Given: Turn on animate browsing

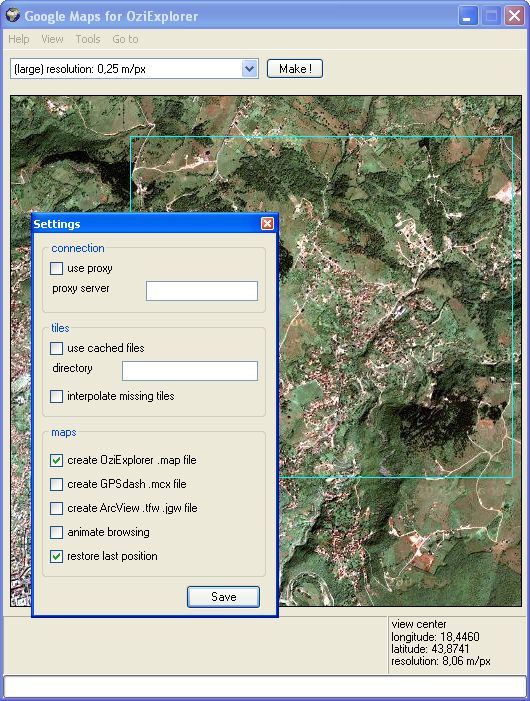Looking at the screenshot, I should [56, 532].
